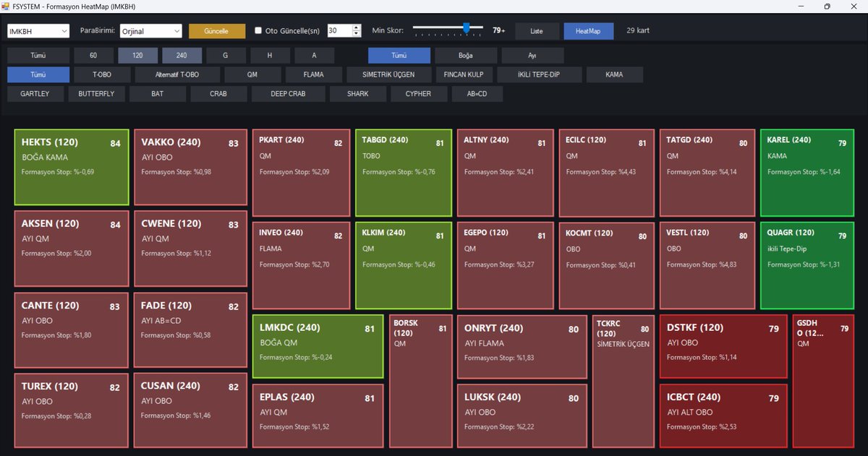The image size is (868, 456).
Task: Select the H timeframe filter
Action: [270, 56]
